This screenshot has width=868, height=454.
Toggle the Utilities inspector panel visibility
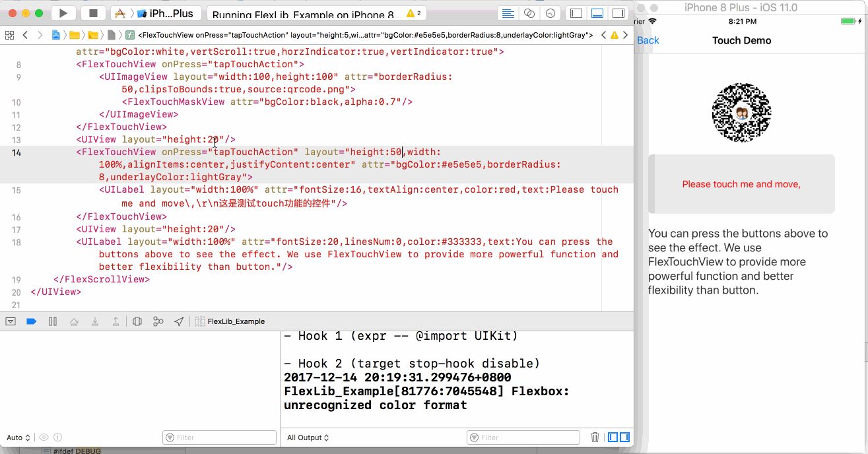point(618,13)
